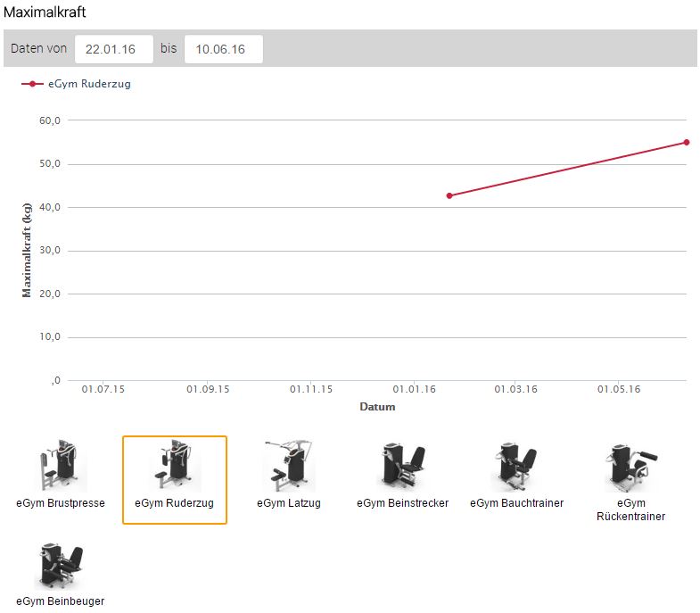This screenshot has width=700, height=613.
Task: Select the eGym Rückentrainer machine icon
Action: 631,466
